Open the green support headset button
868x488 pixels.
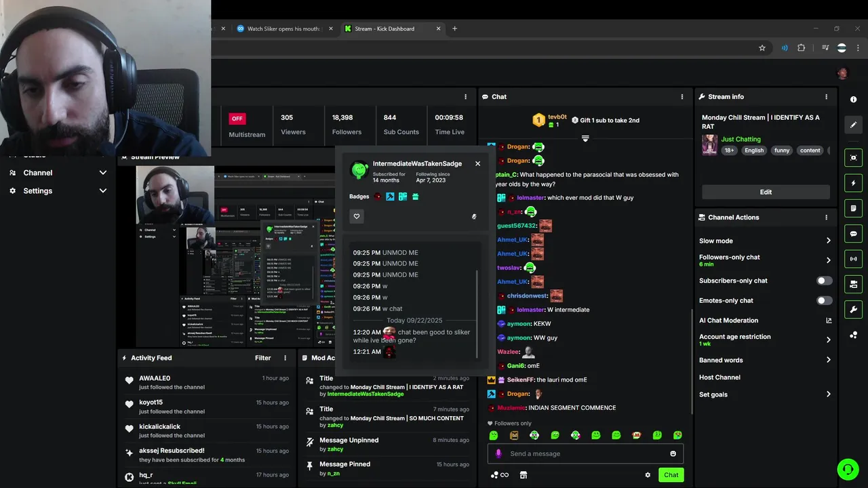click(847, 469)
